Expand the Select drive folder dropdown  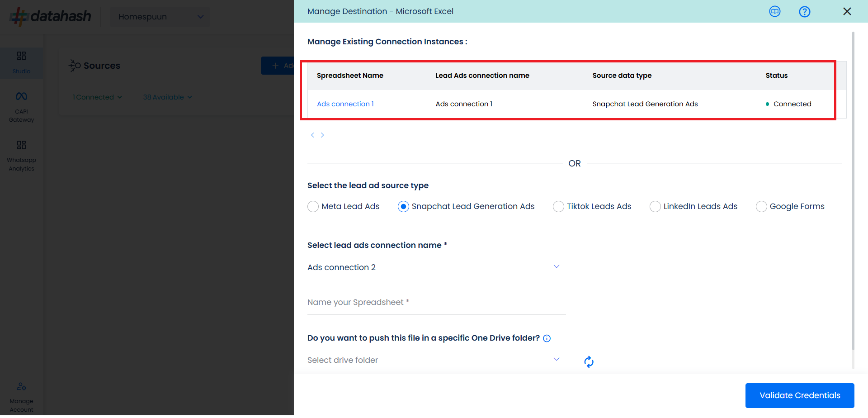point(436,360)
